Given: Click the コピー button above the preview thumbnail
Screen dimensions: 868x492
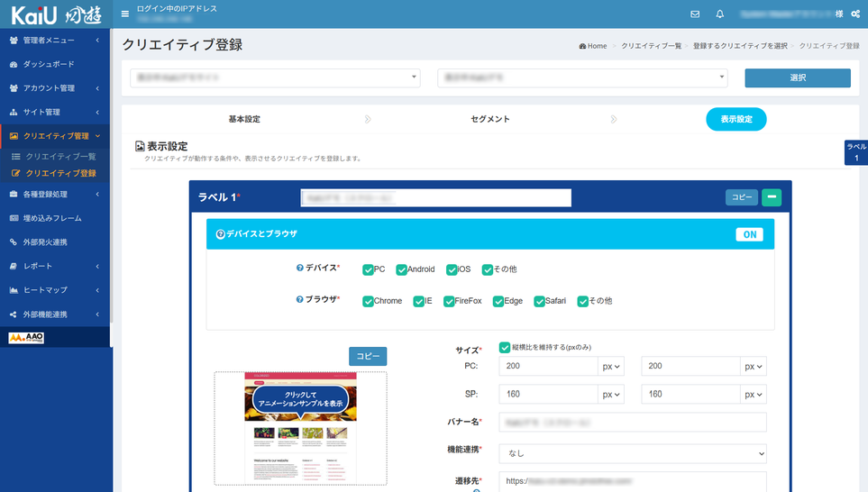Looking at the screenshot, I should pos(368,357).
